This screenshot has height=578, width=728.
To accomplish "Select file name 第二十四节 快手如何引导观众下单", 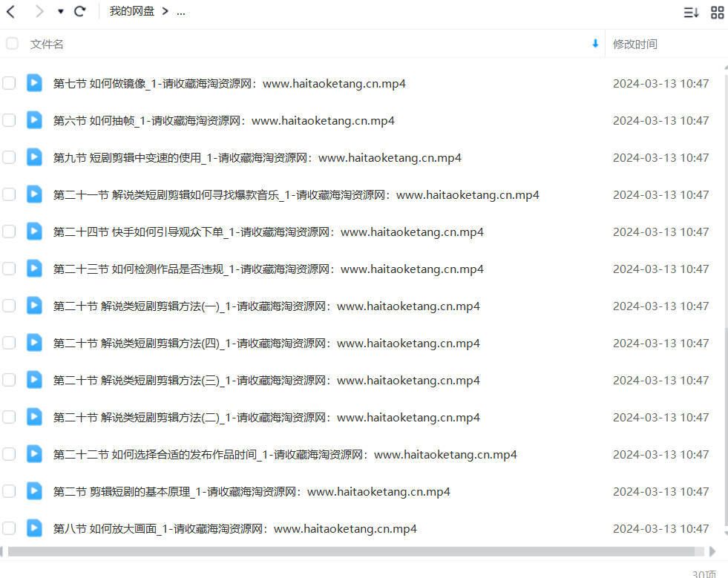I will pyautogui.click(x=269, y=232).
